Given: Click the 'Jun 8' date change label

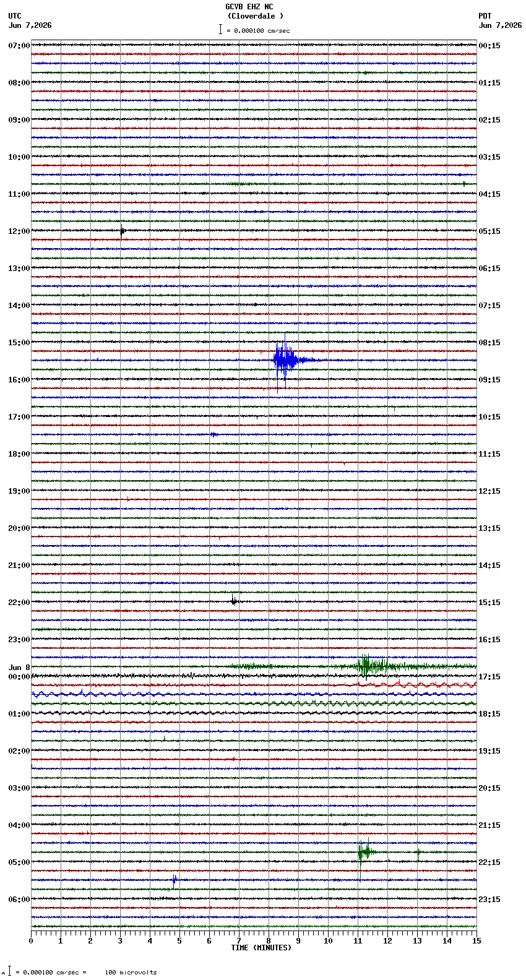Looking at the screenshot, I should (19, 668).
